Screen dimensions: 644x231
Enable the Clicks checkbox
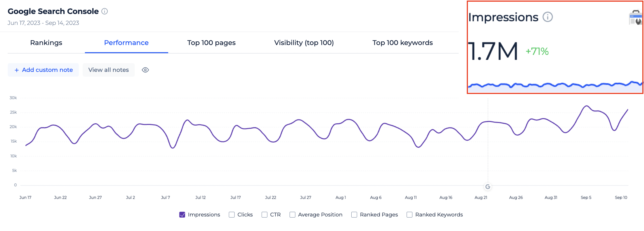coord(232,214)
